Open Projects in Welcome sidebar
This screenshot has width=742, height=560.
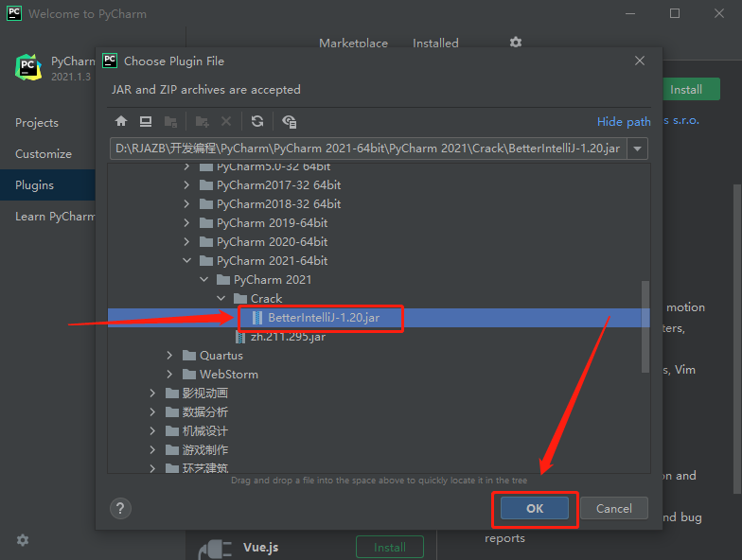point(37,123)
